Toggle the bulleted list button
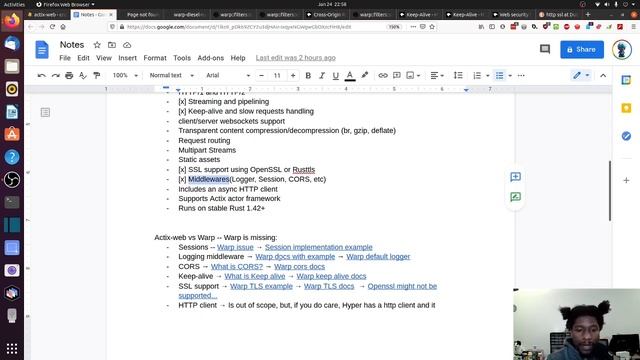The height and width of the screenshot is (360, 640). [500, 76]
